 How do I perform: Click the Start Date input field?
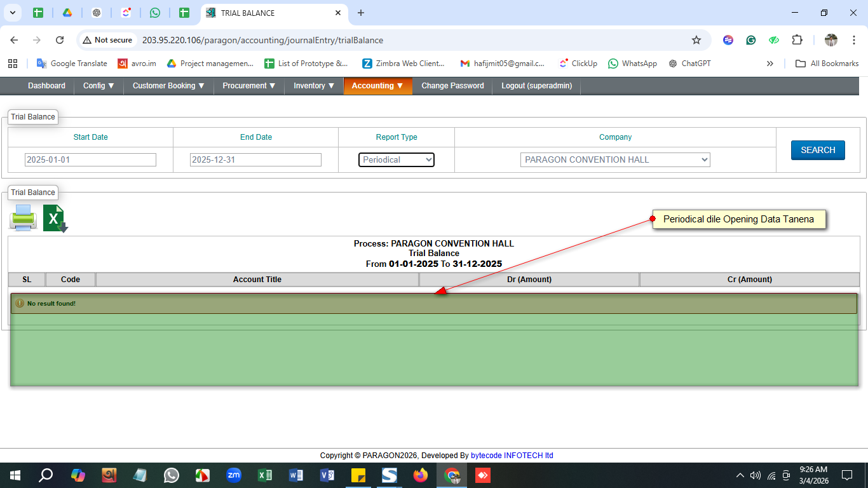[90, 159]
